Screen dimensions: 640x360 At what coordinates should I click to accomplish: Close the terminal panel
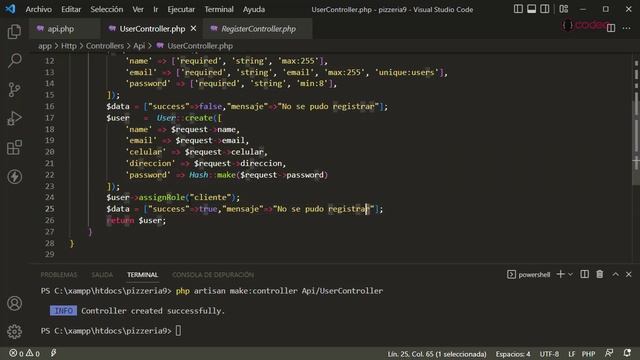coord(629,274)
